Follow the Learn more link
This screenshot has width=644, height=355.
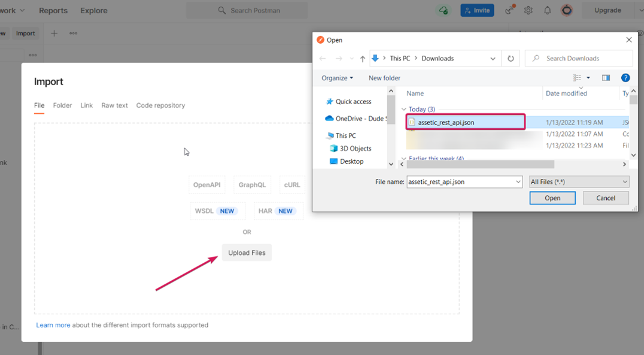53,325
